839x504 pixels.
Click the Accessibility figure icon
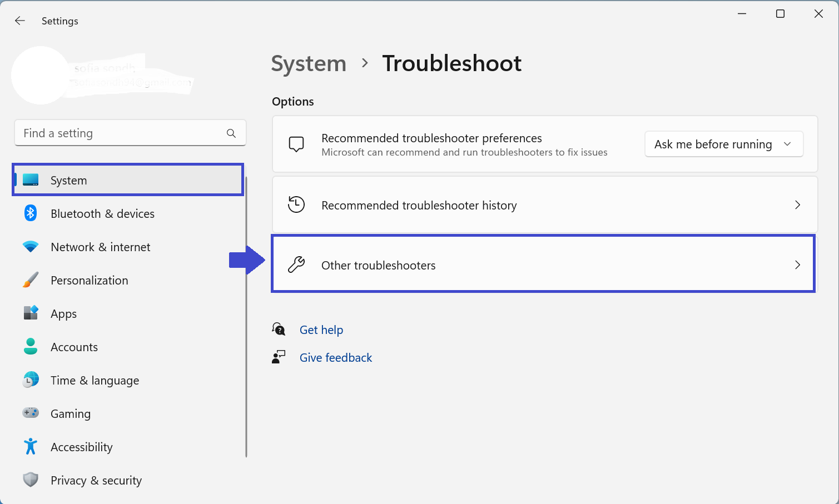[31, 446]
